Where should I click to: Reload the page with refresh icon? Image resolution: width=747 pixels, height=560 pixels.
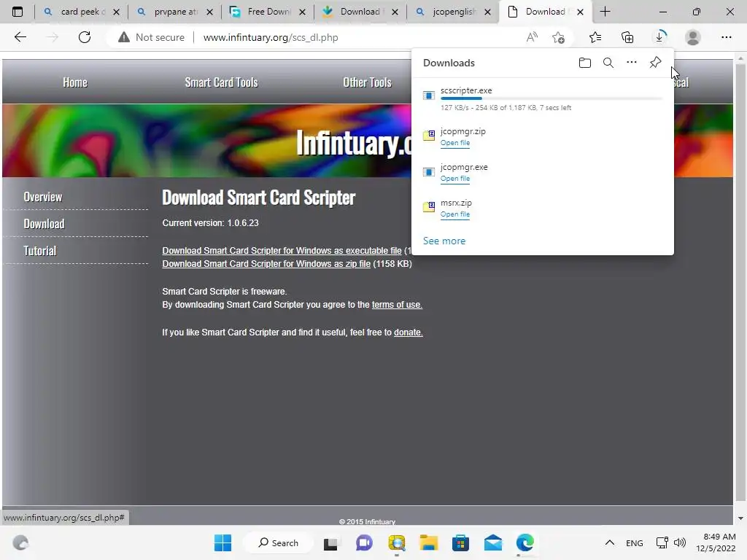point(85,37)
